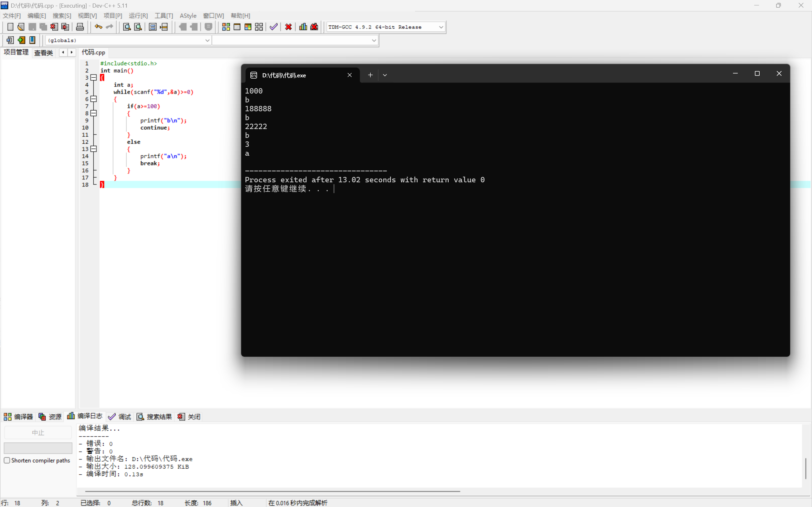Click the purple checkmark Debug icon
812x507 pixels.
point(274,27)
